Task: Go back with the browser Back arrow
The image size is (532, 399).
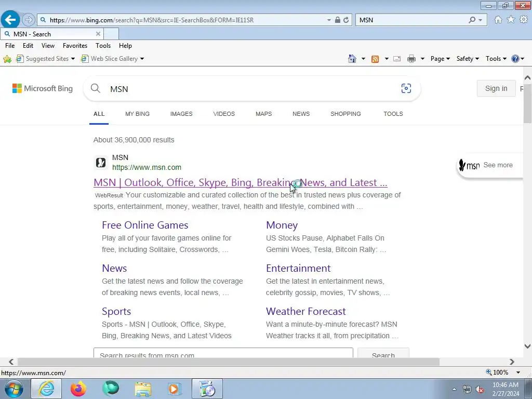Action: pyautogui.click(x=10, y=19)
